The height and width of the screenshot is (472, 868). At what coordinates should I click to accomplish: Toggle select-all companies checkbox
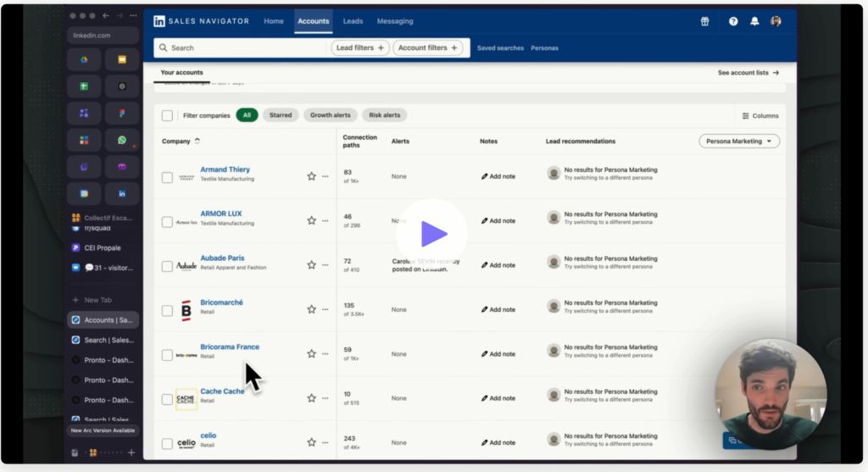pyautogui.click(x=167, y=115)
